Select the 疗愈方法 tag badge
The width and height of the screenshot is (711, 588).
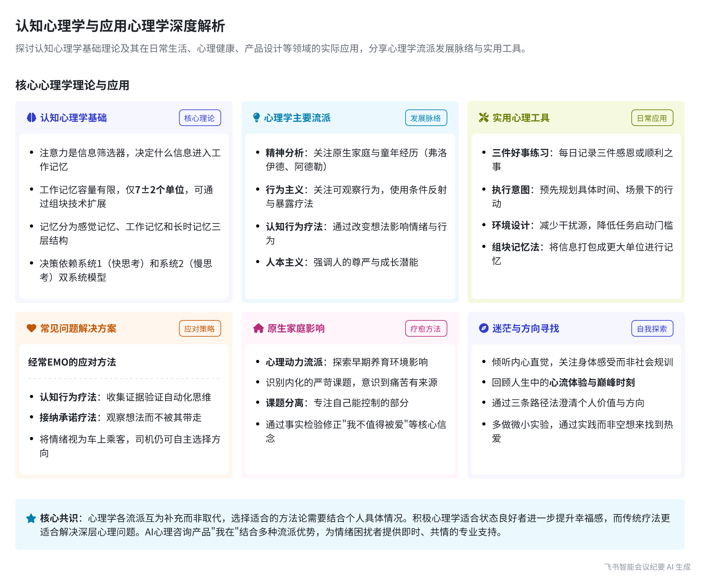click(x=426, y=329)
